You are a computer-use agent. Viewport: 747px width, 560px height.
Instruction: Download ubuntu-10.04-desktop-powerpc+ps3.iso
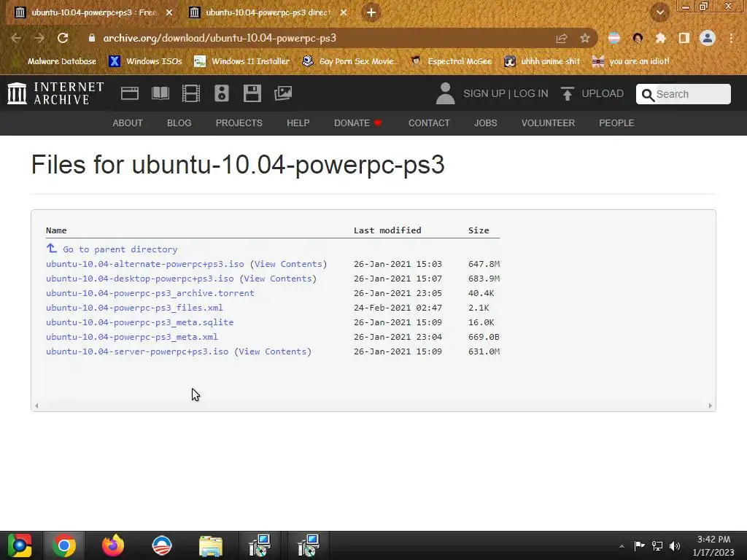139,279
